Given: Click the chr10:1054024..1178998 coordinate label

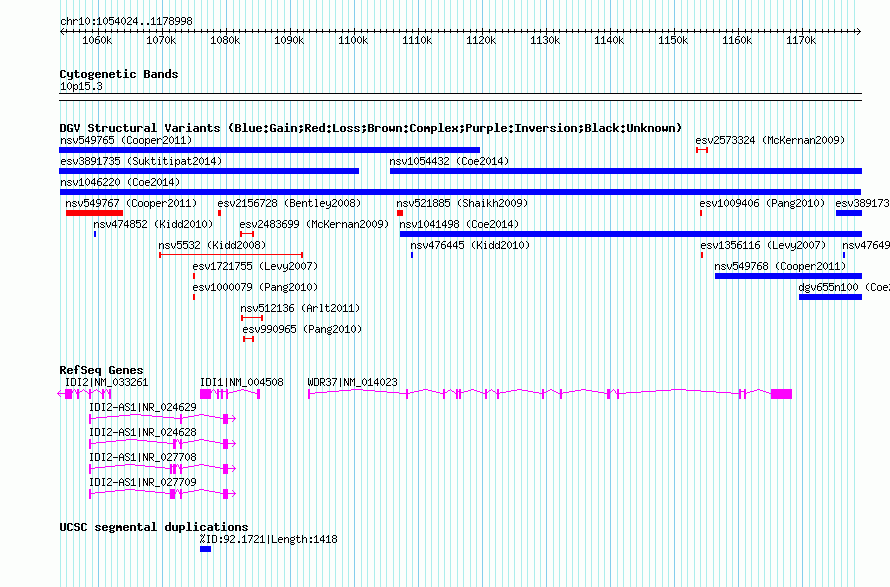Looking at the screenshot, I should (126, 22).
